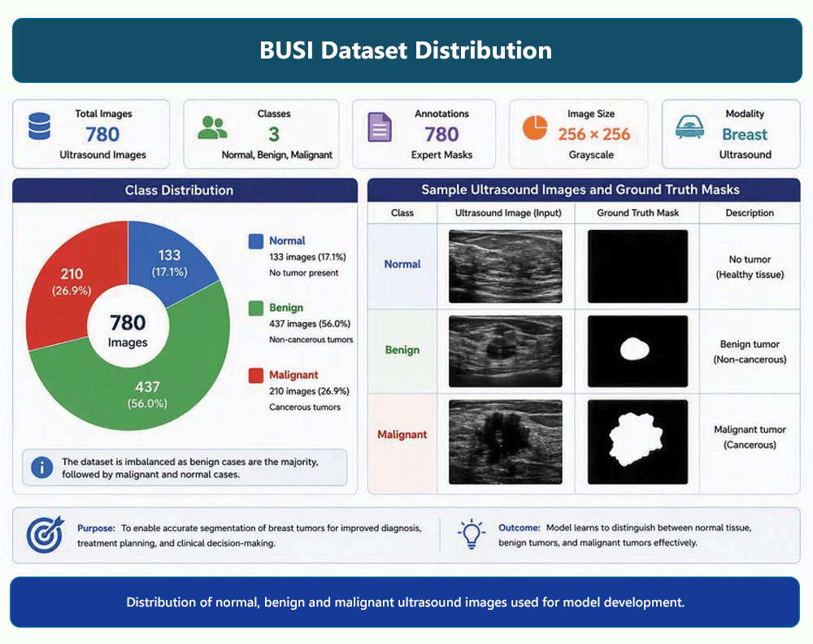813x644 pixels.
Task: Click the Sample Ultrasound Images and Ground Truth Masks header
Action: point(584,189)
